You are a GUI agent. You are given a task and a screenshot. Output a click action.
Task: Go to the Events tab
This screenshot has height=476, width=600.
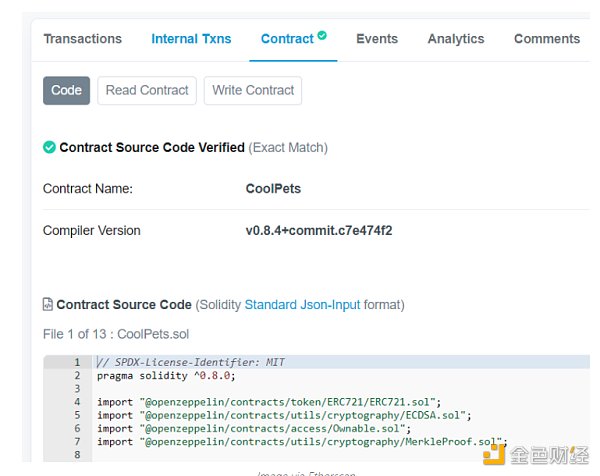(x=377, y=39)
